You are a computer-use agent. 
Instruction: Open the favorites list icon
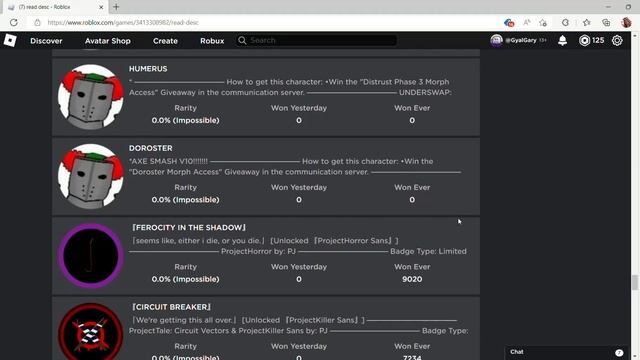[x=587, y=22]
